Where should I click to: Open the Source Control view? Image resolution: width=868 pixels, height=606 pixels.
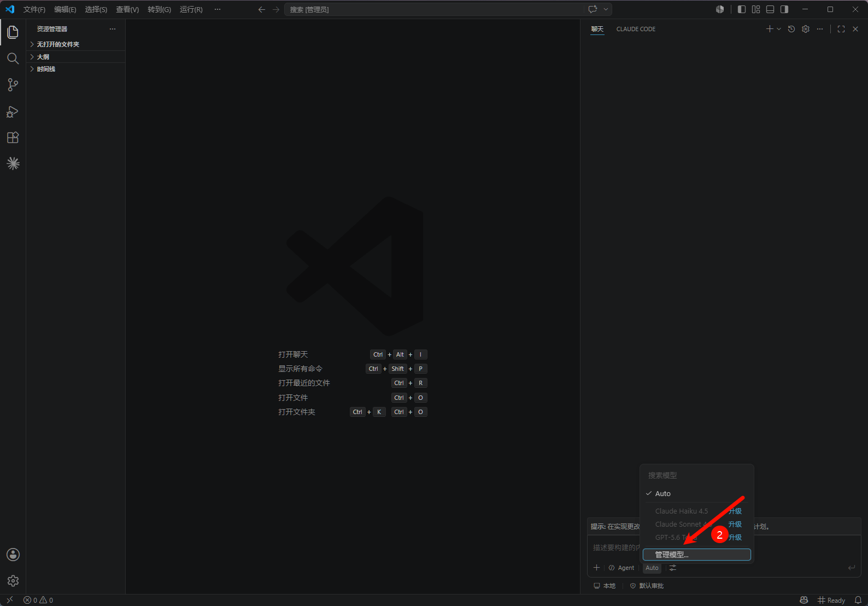pyautogui.click(x=13, y=85)
